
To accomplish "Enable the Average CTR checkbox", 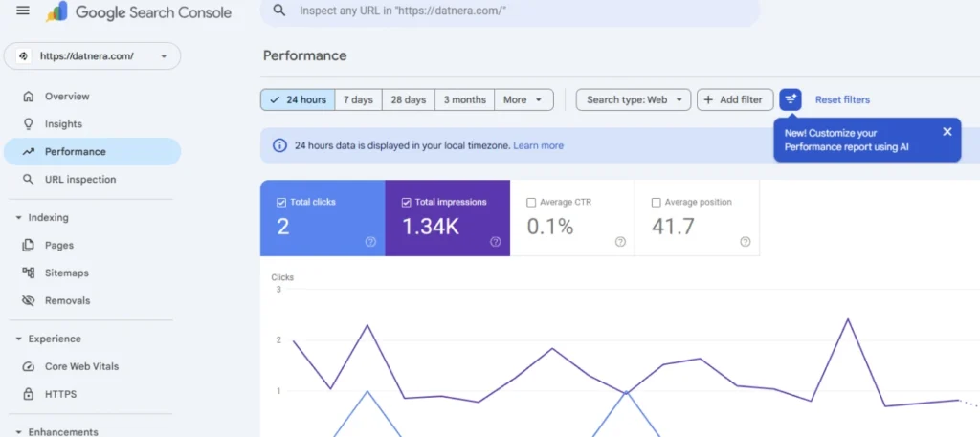I will [531, 203].
